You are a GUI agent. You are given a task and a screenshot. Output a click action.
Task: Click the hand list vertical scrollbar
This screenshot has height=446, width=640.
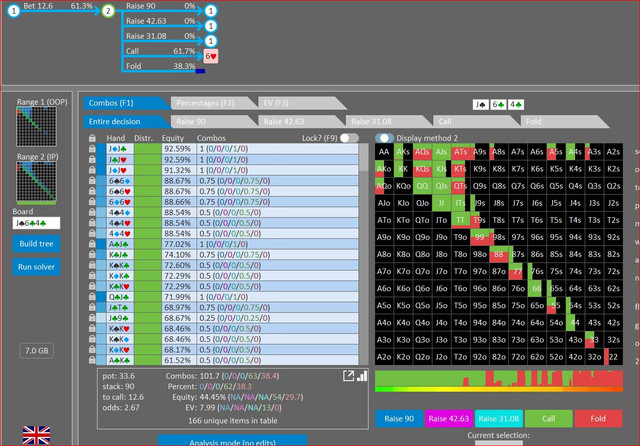[364, 254]
